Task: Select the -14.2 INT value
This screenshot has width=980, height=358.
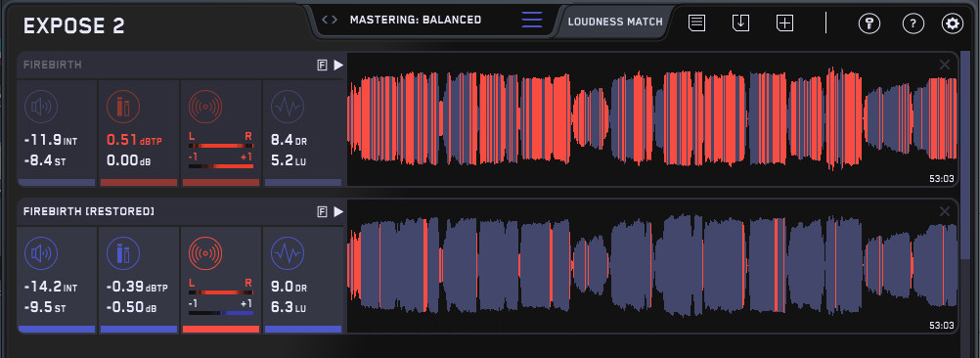Action: point(51,288)
